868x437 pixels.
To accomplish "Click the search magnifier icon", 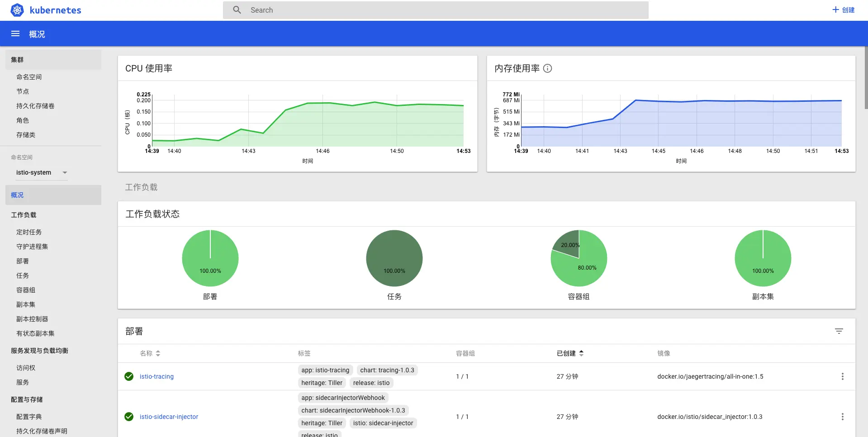I will click(x=237, y=10).
